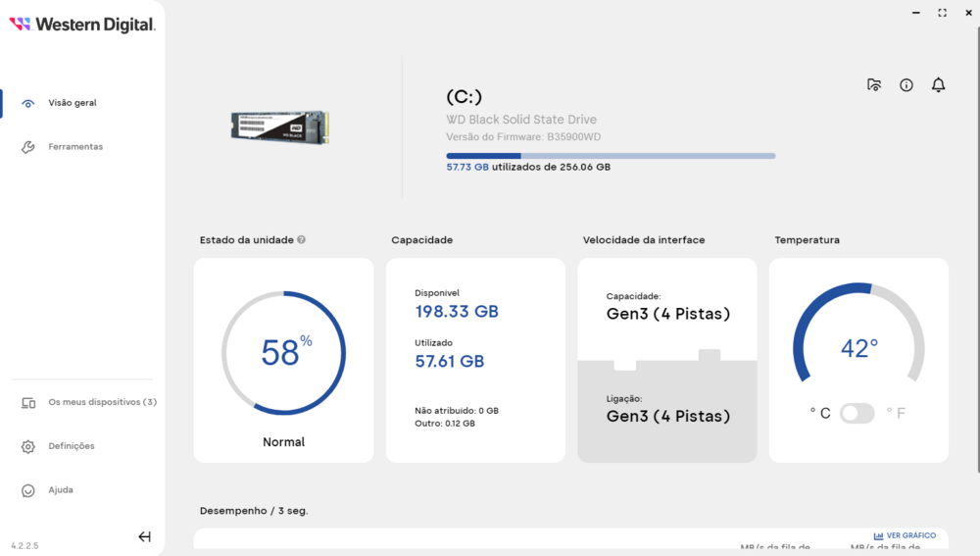Collapse the sidebar with the arrow icon
Viewport: 980px width, 556px height.
(144, 536)
